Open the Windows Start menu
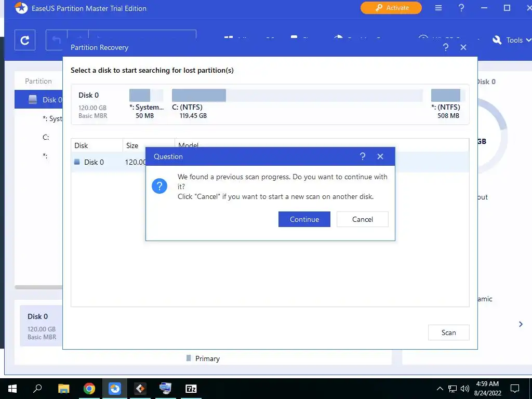 click(x=12, y=389)
